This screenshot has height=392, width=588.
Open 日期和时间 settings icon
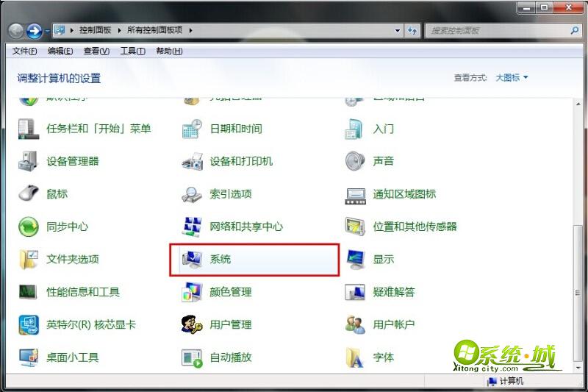point(192,129)
